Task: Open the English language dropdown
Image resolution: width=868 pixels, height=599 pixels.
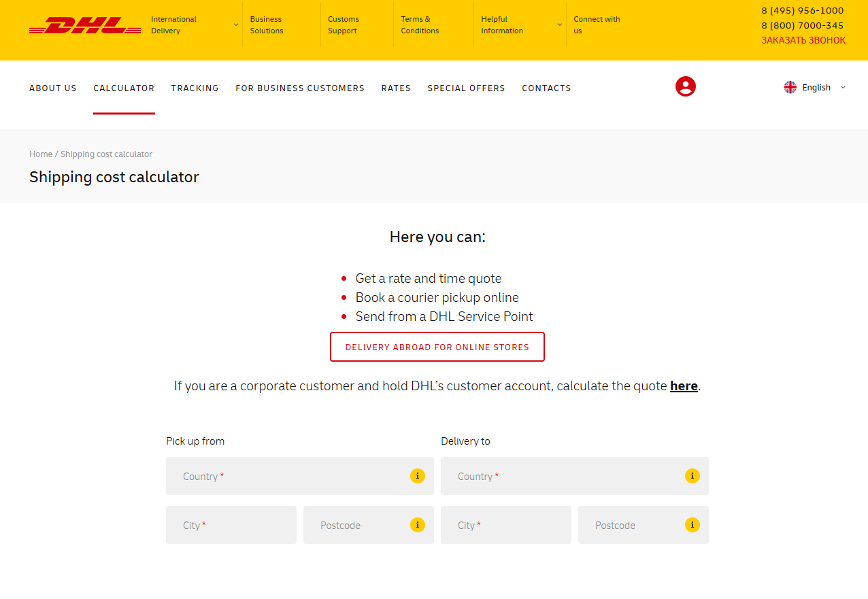Action: [815, 87]
